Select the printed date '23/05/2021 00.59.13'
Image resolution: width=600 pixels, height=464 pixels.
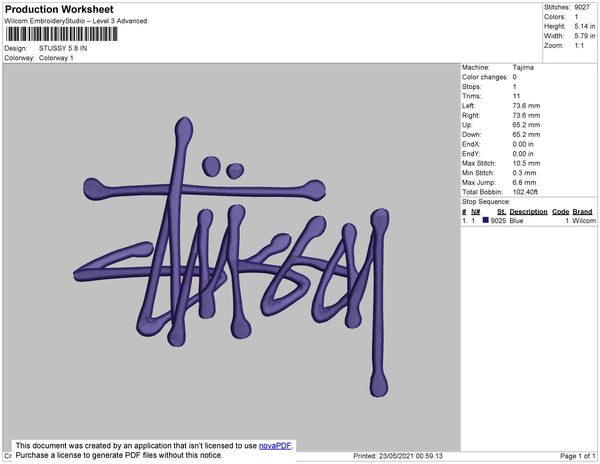click(411, 456)
